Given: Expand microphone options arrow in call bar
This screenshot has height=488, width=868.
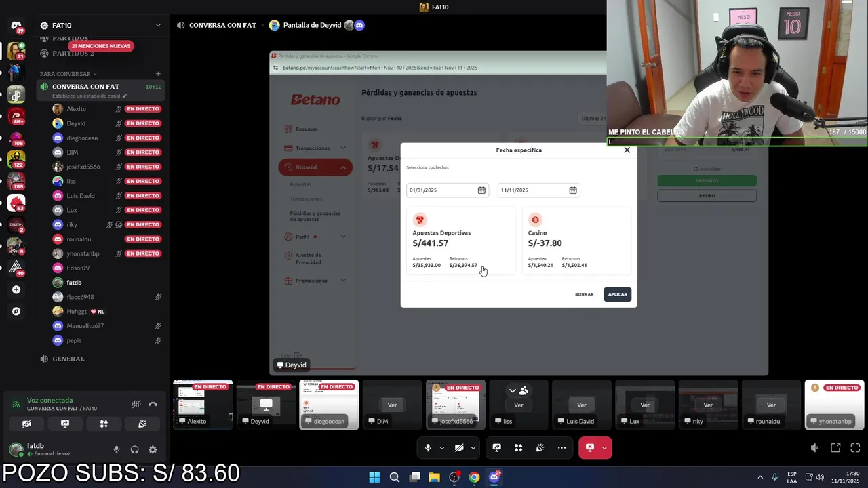Looking at the screenshot, I should (442, 448).
